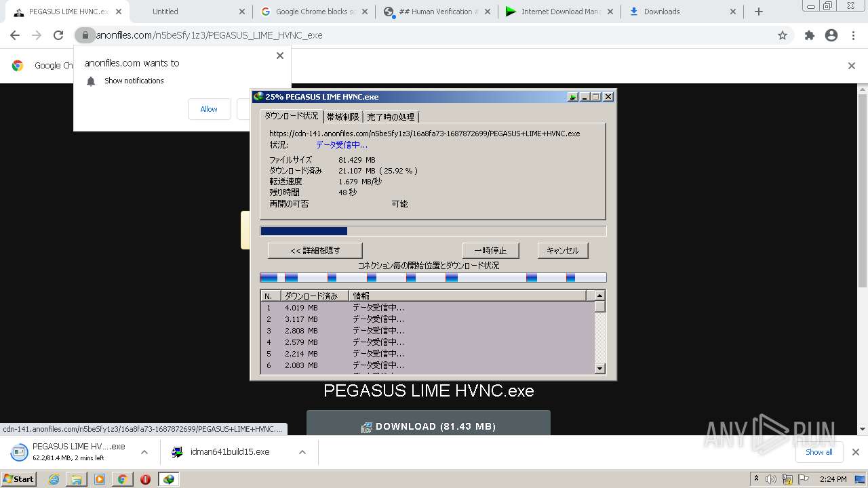Open the Chrome three-dot menu
868x488 pixels.
click(853, 35)
